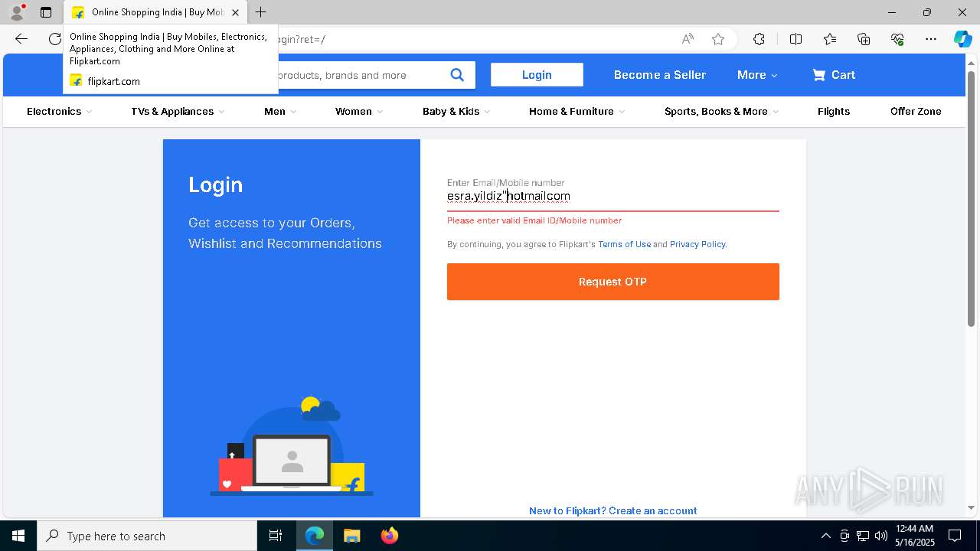Screen dimensions: 980x551
Task: Click the Request OTP button
Action: 613,282
